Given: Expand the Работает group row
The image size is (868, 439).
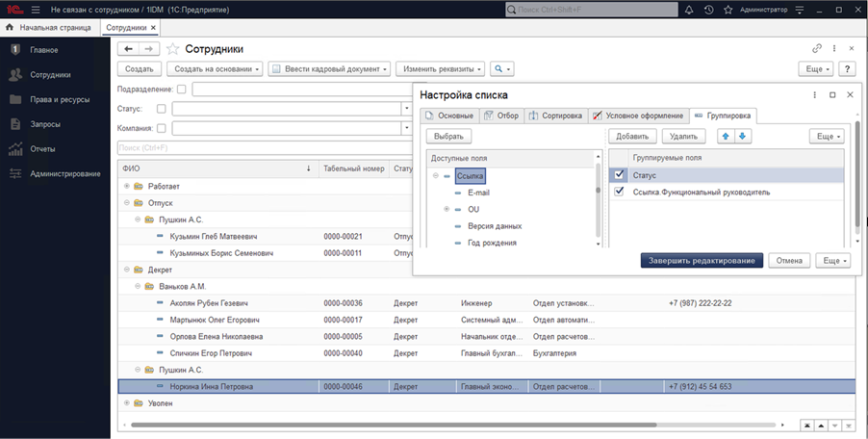Looking at the screenshot, I should [x=127, y=186].
